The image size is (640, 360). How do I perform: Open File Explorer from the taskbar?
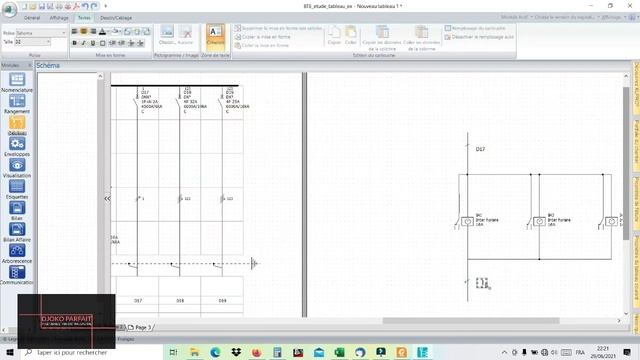[x=194, y=352]
